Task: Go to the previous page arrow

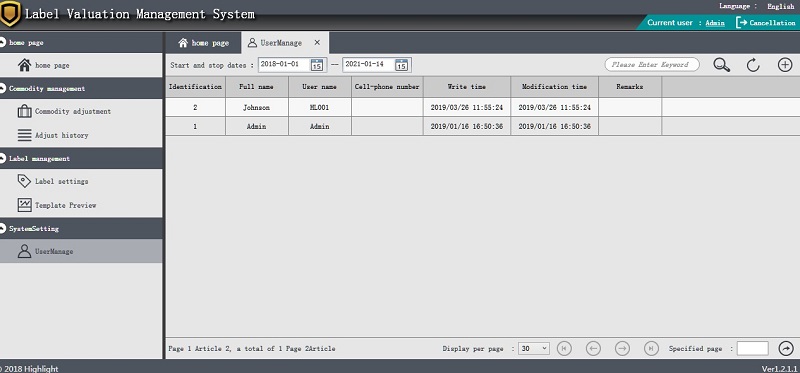Action: pyautogui.click(x=593, y=349)
